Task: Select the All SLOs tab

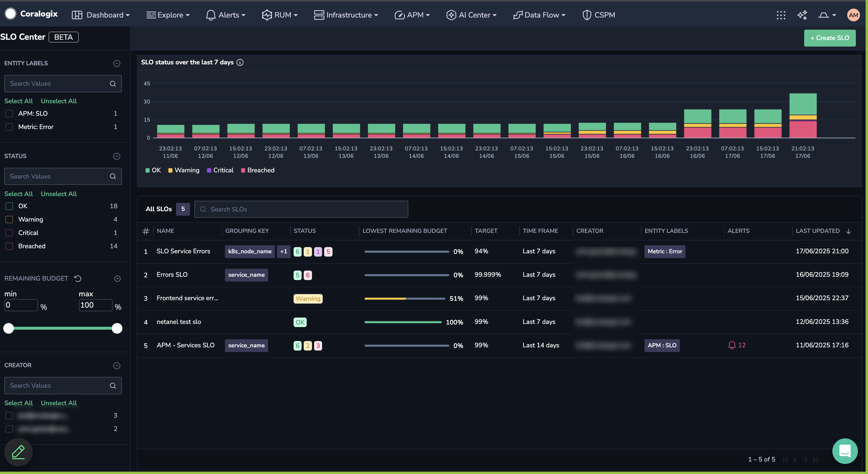Action: (167, 209)
